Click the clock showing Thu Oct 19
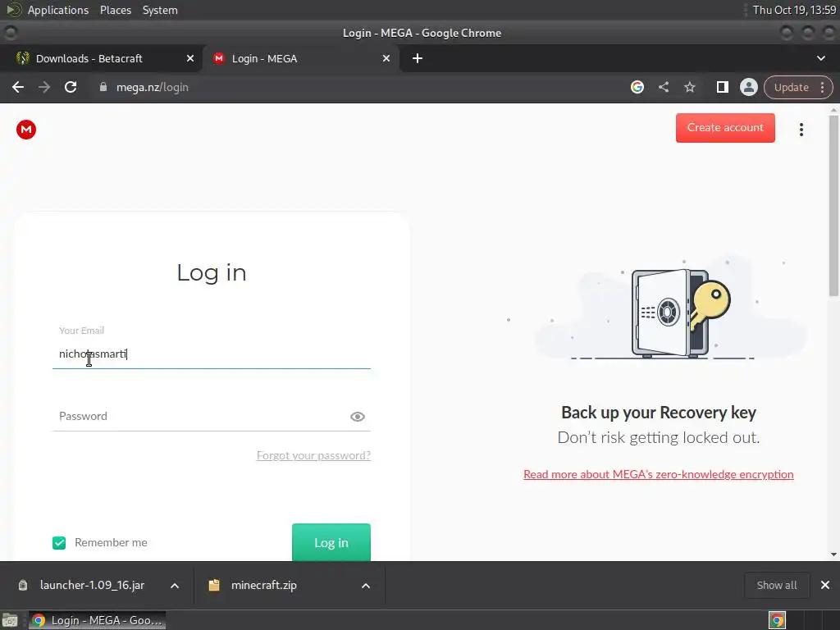This screenshot has width=840, height=630. click(x=794, y=10)
